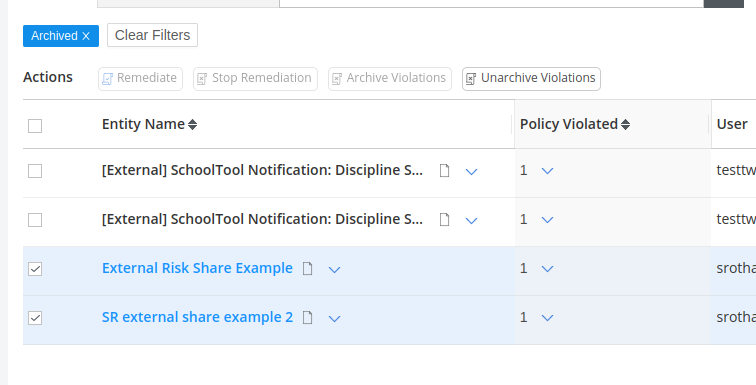Remove the Archived filter tag

(86, 36)
